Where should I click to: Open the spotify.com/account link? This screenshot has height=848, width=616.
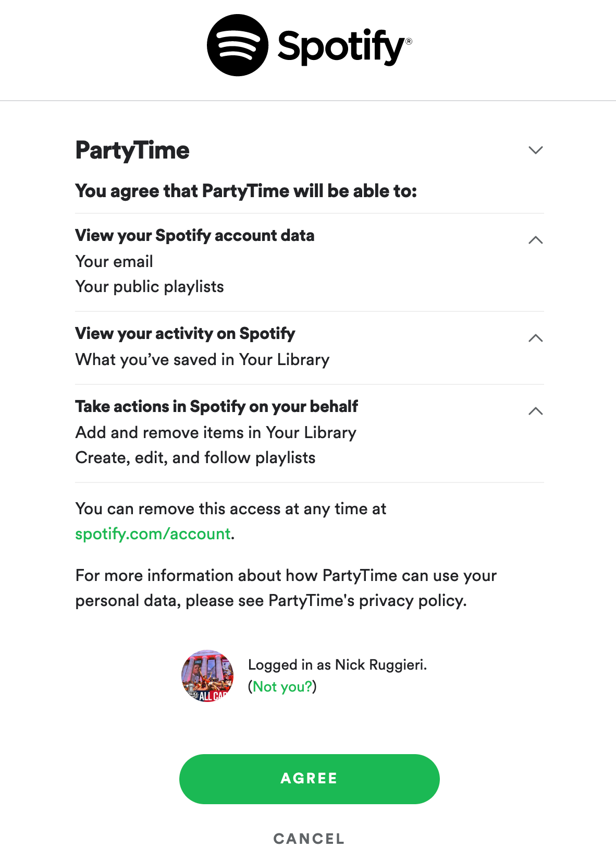click(x=153, y=534)
